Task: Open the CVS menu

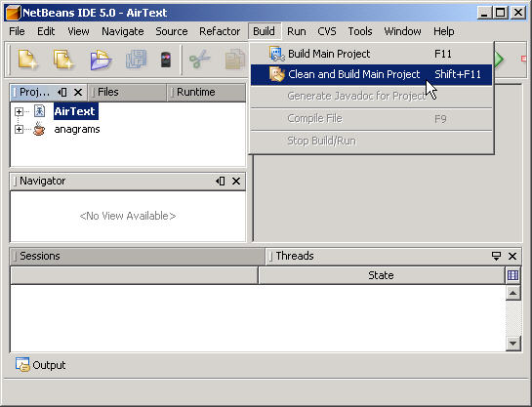Action: coord(327,31)
